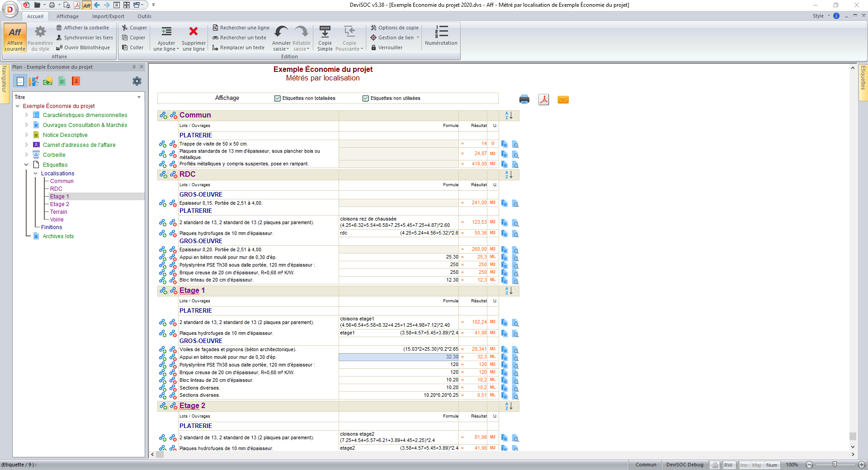This screenshot has height=470, width=868.
Task: Click the red Supprimer une ligne icon
Action: [x=193, y=31]
